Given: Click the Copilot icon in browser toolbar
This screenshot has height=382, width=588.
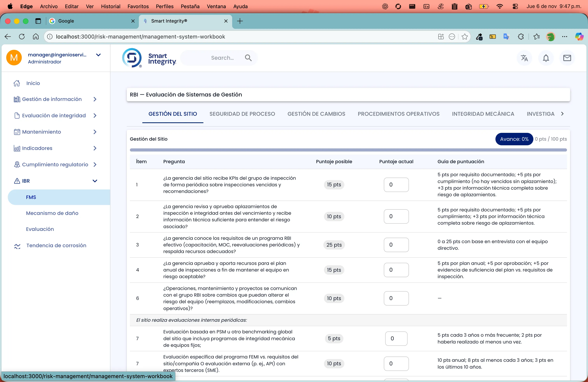Looking at the screenshot, I should 579,37.
